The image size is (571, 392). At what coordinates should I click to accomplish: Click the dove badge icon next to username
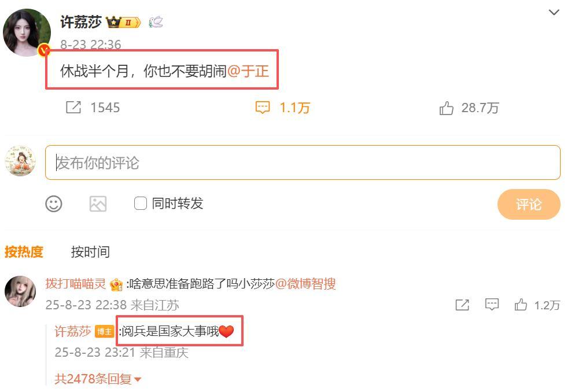(x=156, y=22)
